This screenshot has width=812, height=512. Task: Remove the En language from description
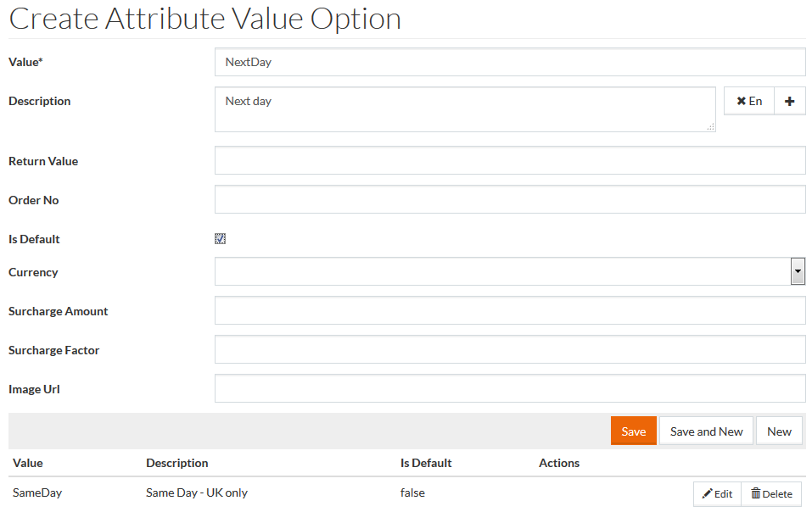point(748,101)
